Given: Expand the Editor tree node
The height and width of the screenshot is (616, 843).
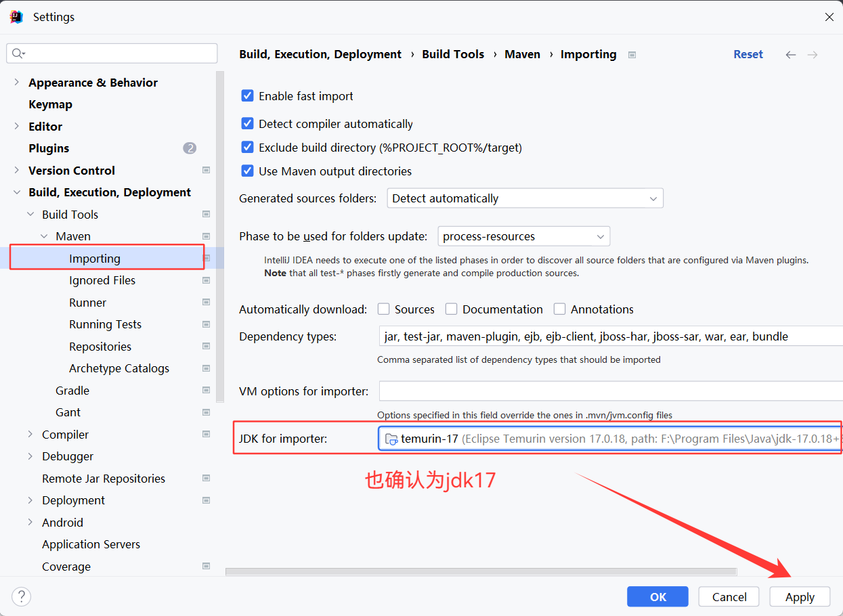Looking at the screenshot, I should pyautogui.click(x=17, y=126).
